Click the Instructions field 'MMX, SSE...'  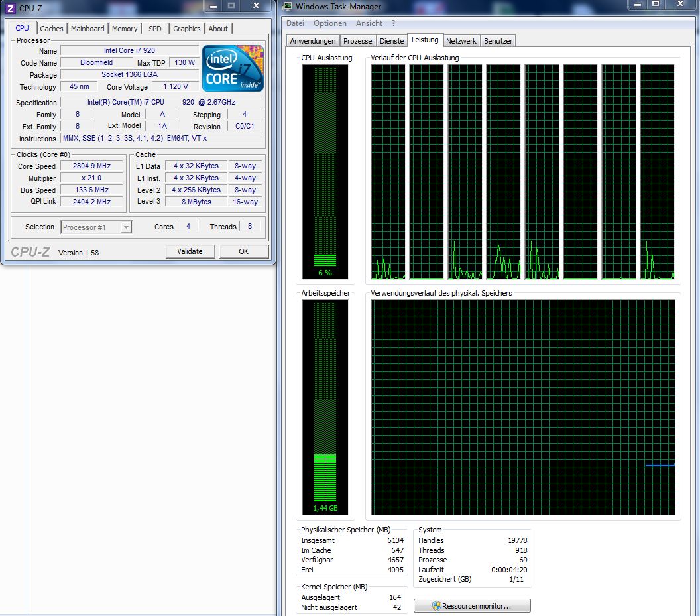(x=161, y=138)
